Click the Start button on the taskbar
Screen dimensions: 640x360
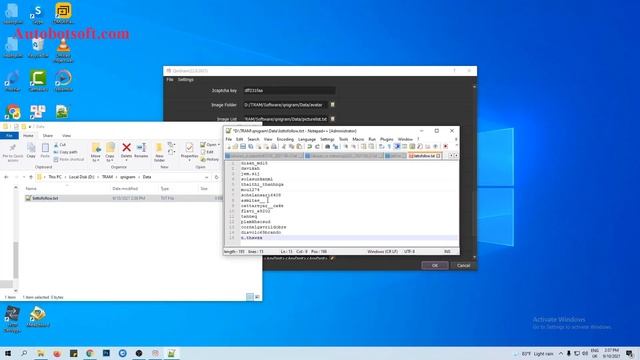point(8,353)
